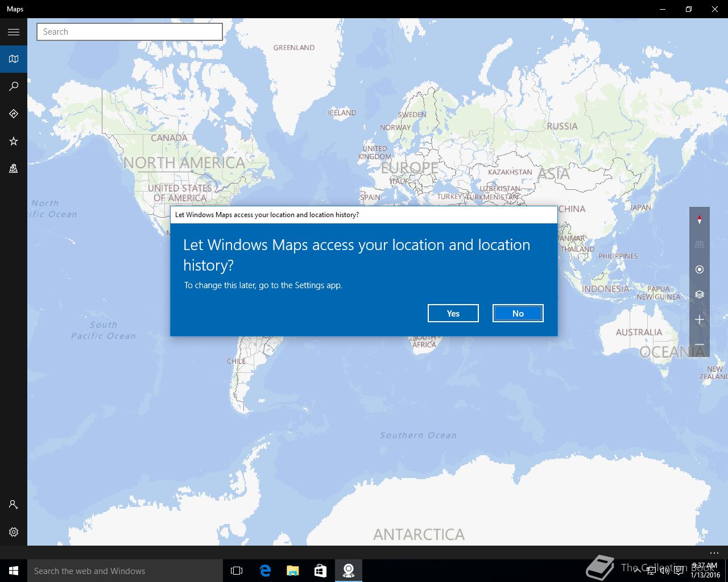Click the compass rotate-to-north control
The width and height of the screenshot is (728, 582).
(x=700, y=219)
